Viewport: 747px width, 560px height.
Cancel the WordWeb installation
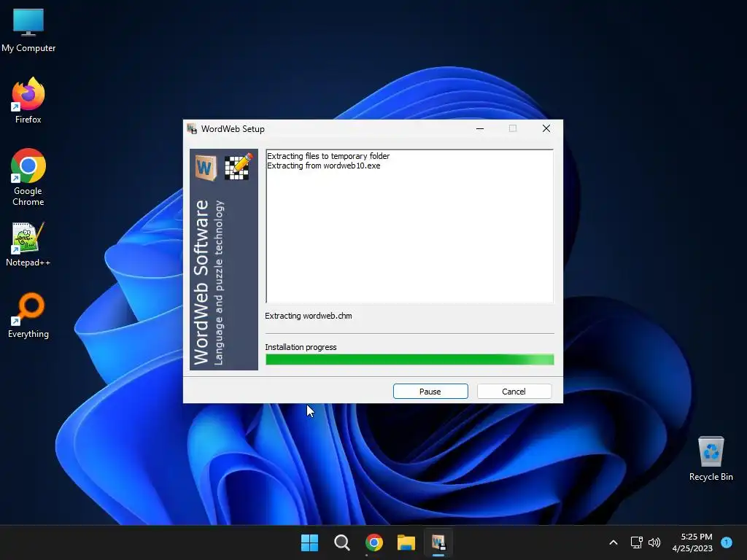(514, 392)
